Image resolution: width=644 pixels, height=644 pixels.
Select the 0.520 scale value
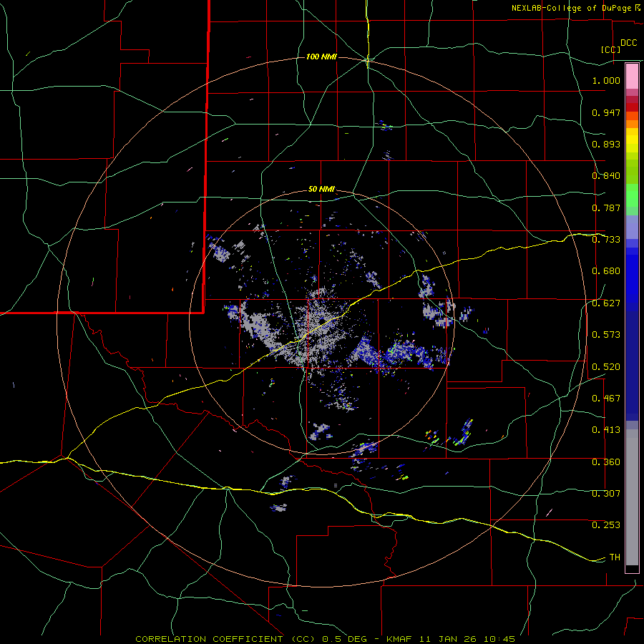coord(606,367)
